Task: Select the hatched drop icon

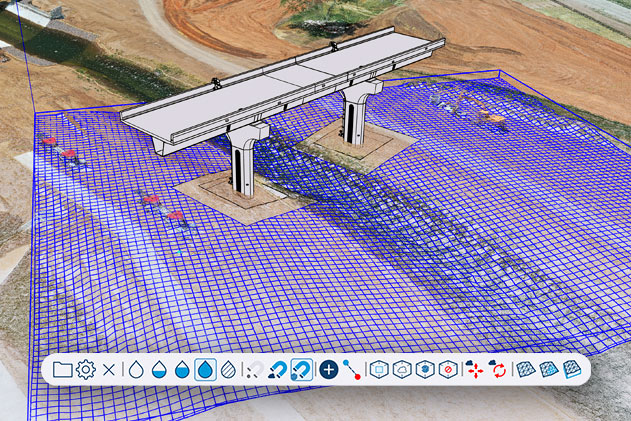Action: point(229,369)
